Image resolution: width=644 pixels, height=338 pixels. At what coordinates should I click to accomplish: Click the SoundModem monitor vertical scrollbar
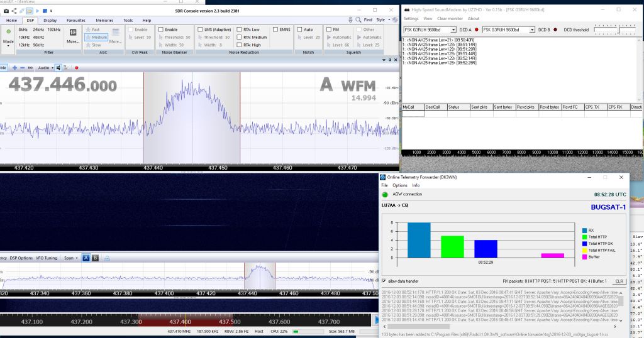[639, 70]
